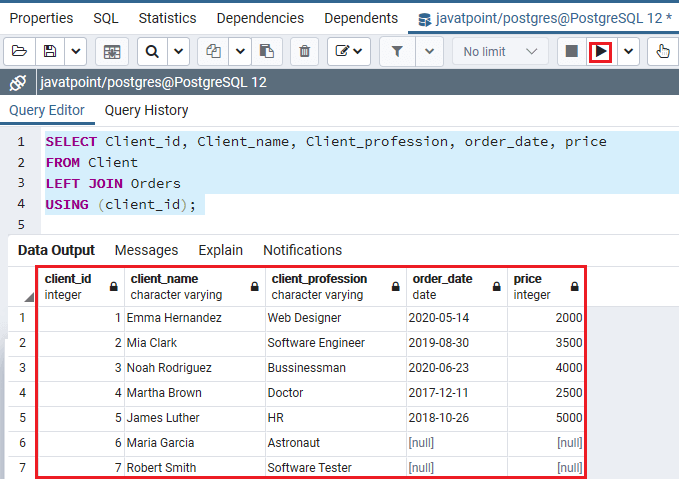Screen dimensions: 679x479
Task: Open the Execute options dropdown arrow
Action: [628, 52]
